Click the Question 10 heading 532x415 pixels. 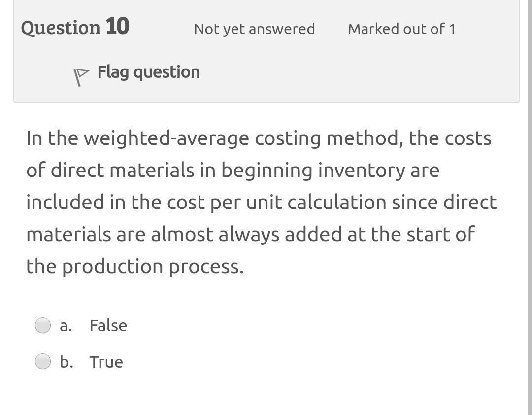click(75, 28)
